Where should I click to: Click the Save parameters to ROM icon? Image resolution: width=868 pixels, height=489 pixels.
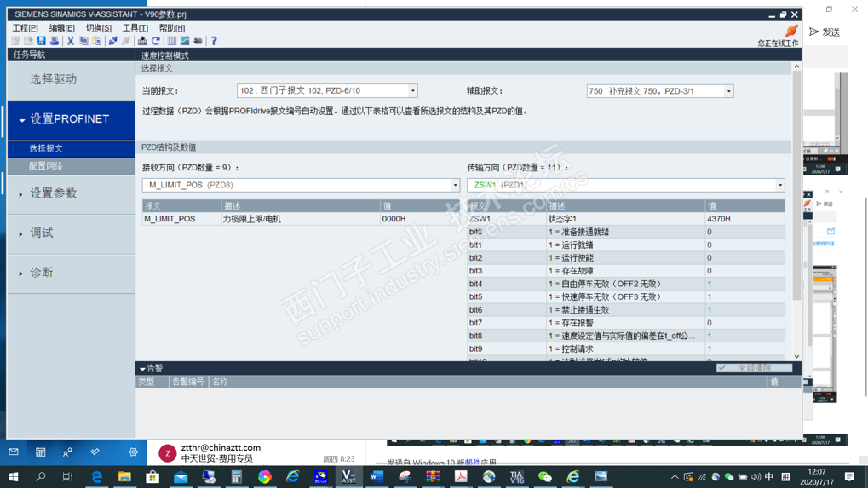142,41
